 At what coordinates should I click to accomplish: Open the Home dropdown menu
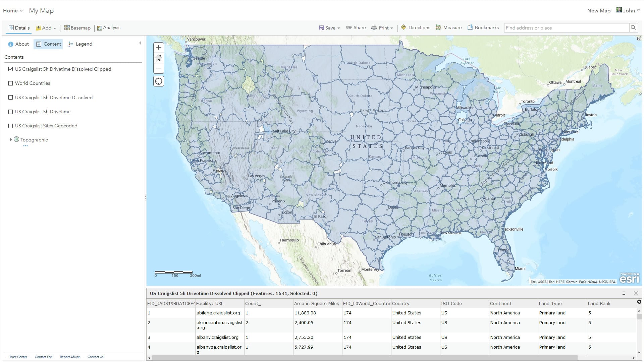(13, 11)
